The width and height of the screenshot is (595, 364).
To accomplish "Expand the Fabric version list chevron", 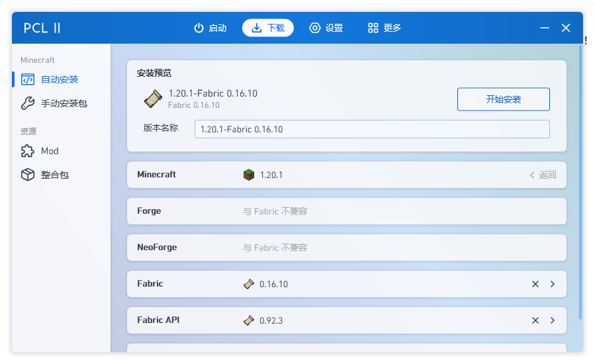I will (553, 284).
